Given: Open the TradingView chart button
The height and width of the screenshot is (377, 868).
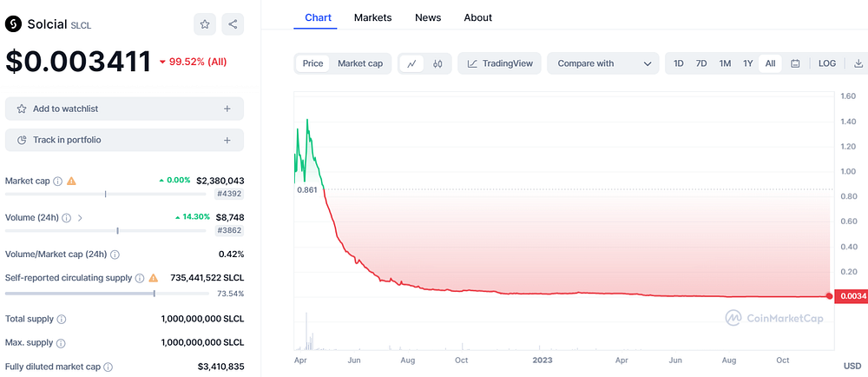Looking at the screenshot, I should pos(499,63).
